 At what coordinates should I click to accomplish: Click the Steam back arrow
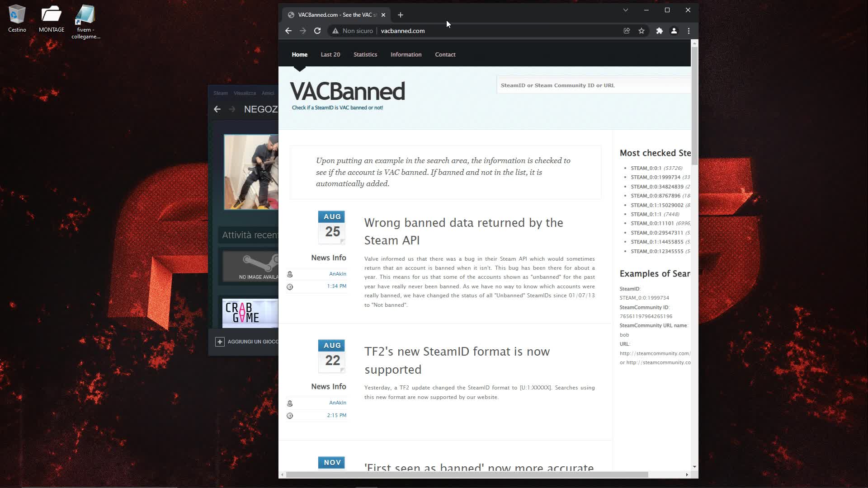(x=217, y=109)
